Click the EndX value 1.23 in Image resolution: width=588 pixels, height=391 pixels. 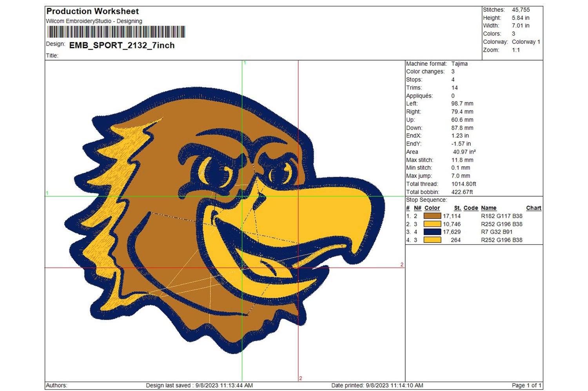(x=460, y=136)
